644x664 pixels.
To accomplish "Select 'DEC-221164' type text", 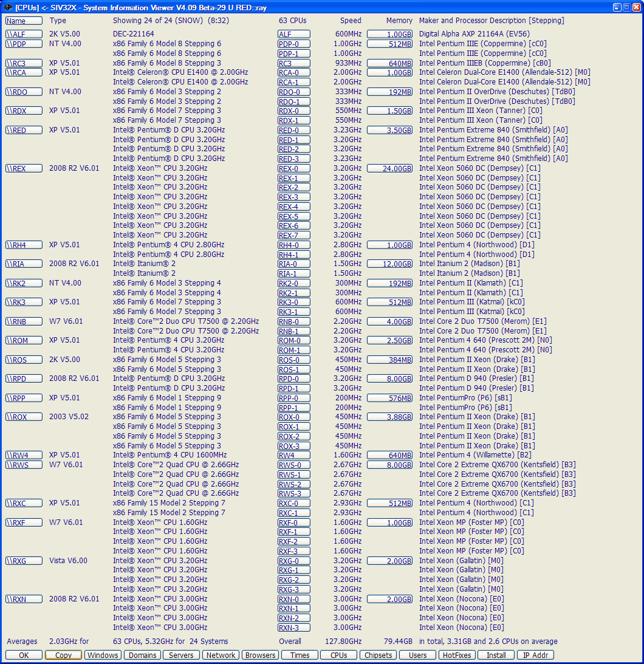I will (134, 34).
